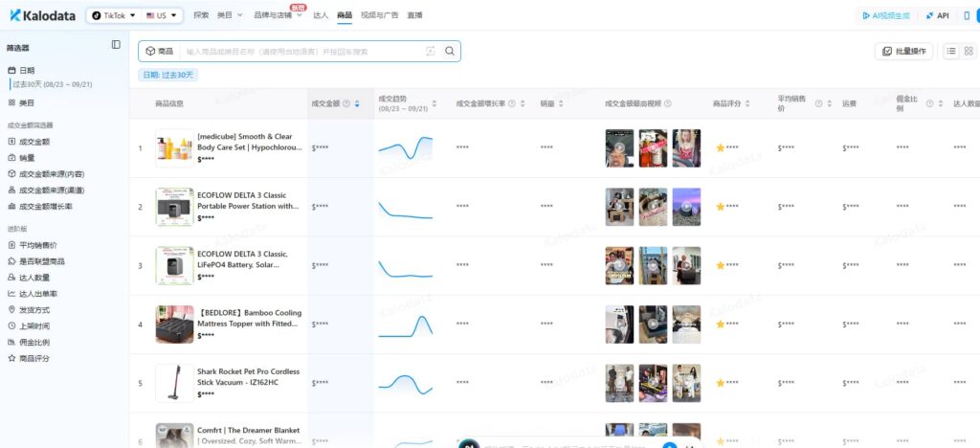Open the TikTok platform dropdown
Viewport: 980px width, 448px height.
114,15
